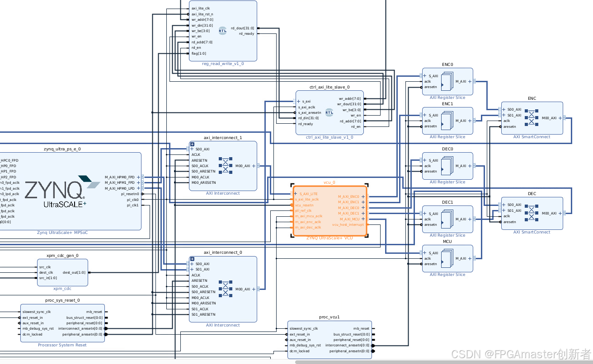Select the vcu_host_interrupt port on vcu_0
593x364 pixels.
[x=348, y=224]
